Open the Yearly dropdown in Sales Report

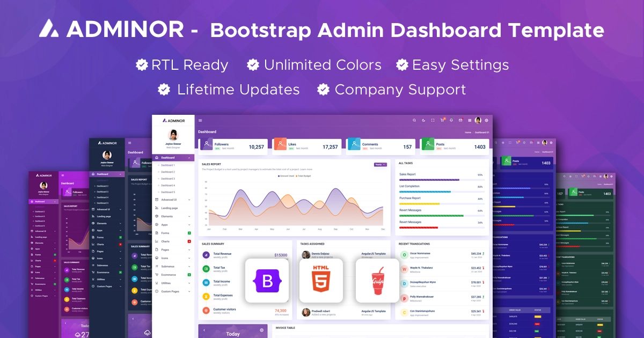[x=380, y=165]
